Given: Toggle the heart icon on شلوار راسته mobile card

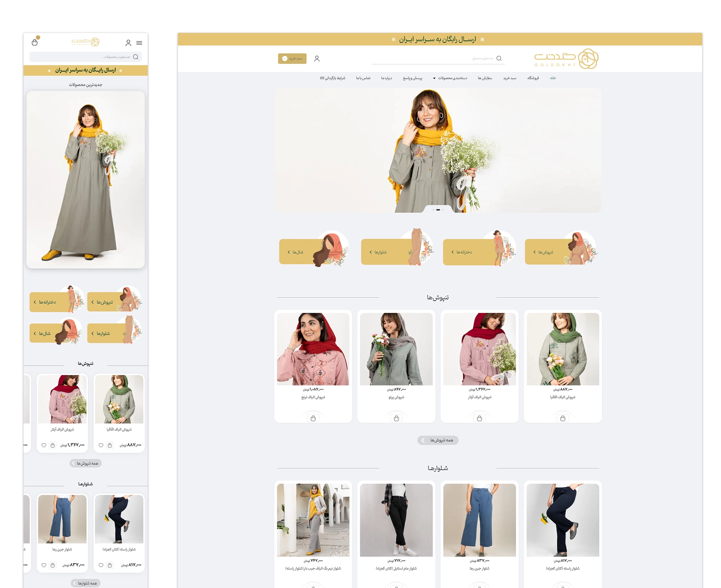Looking at the screenshot, I should [100, 565].
